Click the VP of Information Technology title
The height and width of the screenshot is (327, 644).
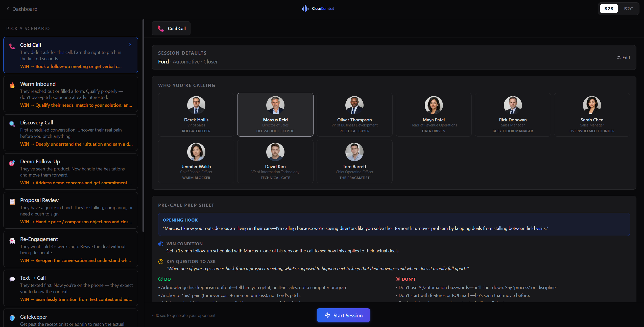click(275, 172)
